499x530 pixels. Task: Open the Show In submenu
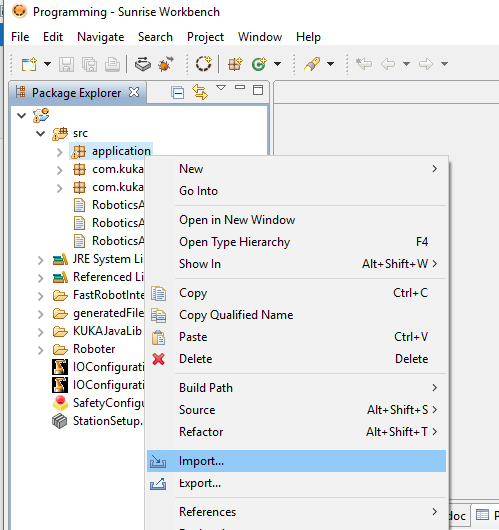click(x=296, y=264)
